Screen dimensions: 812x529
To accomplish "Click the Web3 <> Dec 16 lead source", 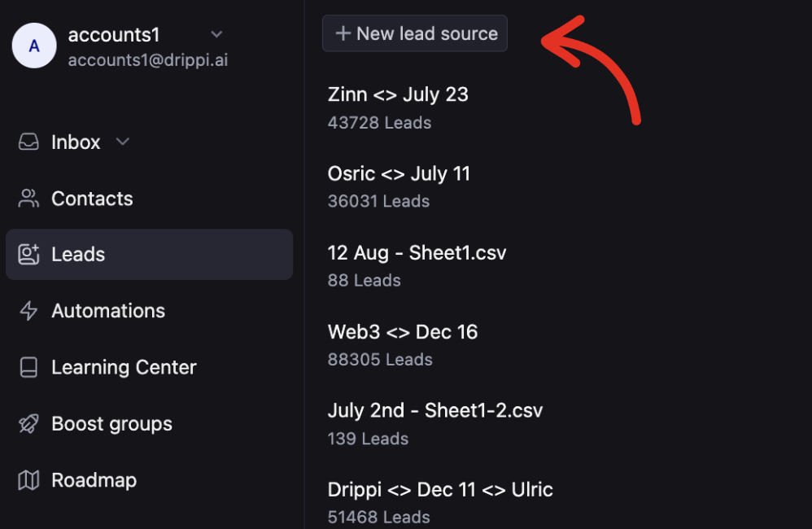I will click(x=403, y=331).
